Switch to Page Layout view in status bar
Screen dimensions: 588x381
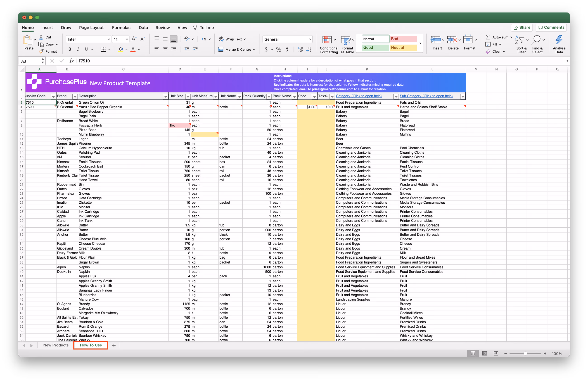tap(484, 353)
